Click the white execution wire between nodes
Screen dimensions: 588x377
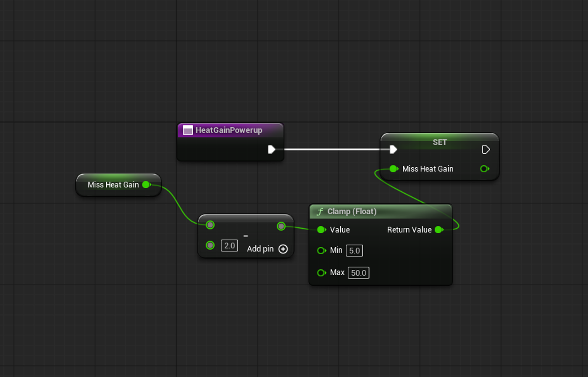[332, 149]
